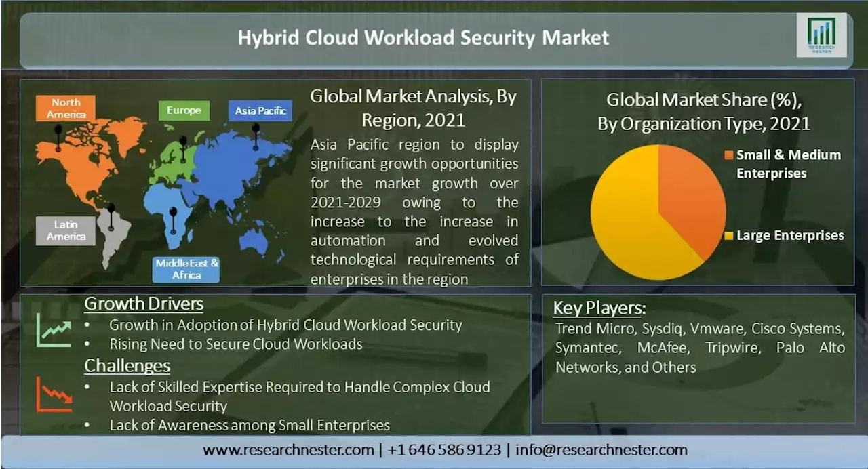This screenshot has width=868, height=469.
Task: Select the Middle East & Africa label
Action: point(186,269)
